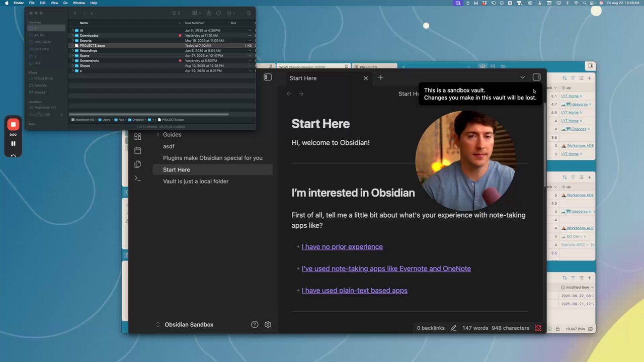The image size is (644, 362).
Task: Expand the Recordings folder in Finder
Action: (x=73, y=51)
